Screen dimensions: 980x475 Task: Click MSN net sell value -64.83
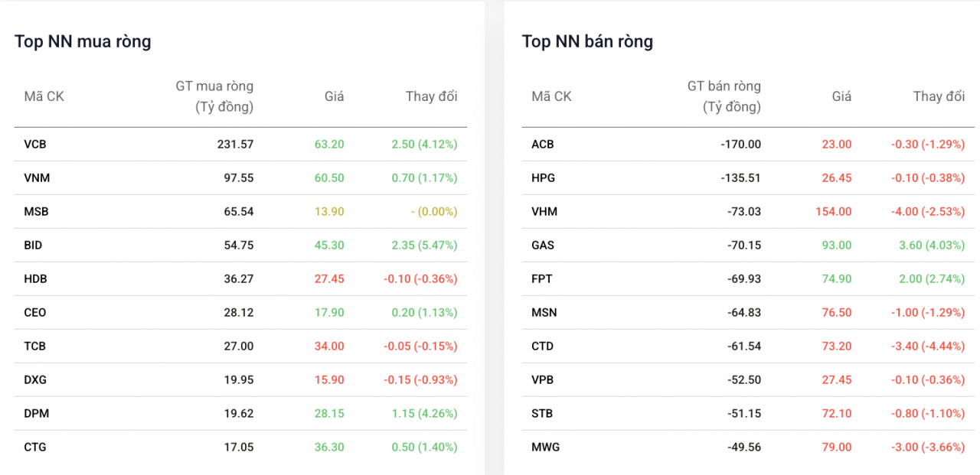point(744,312)
